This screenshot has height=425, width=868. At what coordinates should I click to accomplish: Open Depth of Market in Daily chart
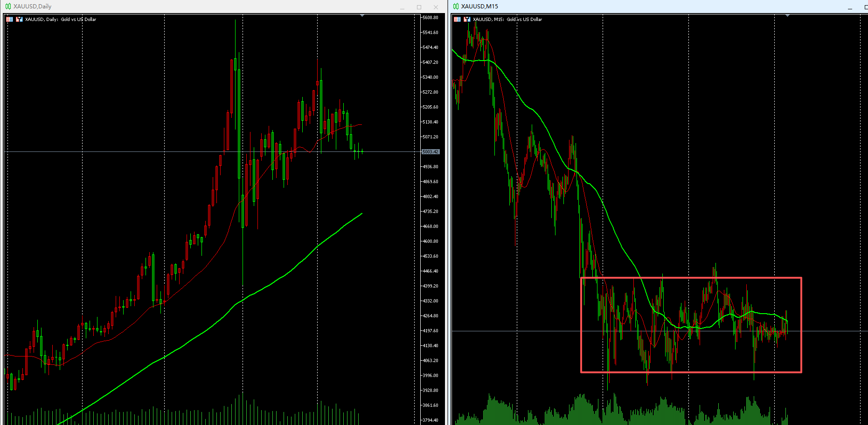[9, 20]
